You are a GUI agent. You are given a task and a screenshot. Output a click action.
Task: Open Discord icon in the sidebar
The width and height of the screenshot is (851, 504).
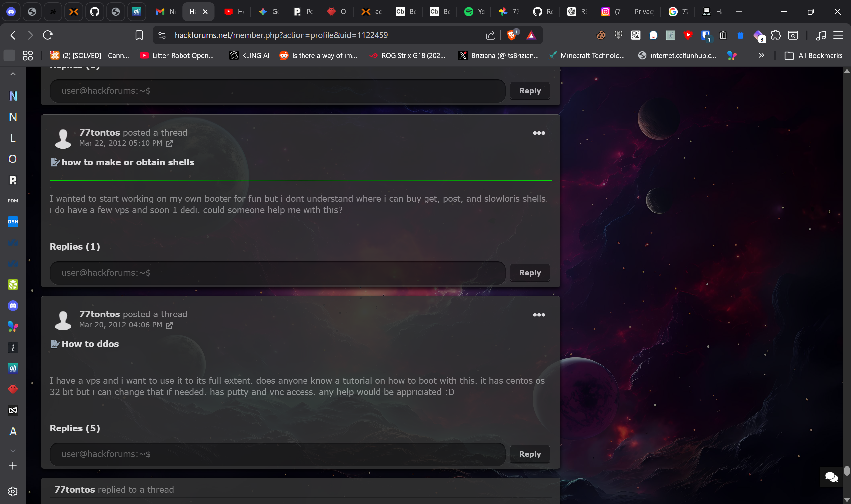click(x=13, y=306)
